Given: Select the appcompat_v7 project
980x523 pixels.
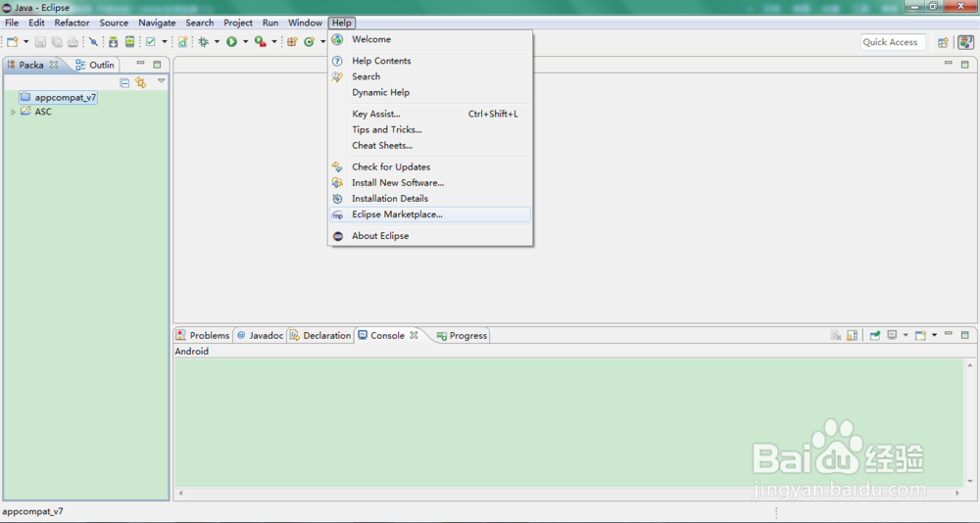Looking at the screenshot, I should tap(58, 98).
